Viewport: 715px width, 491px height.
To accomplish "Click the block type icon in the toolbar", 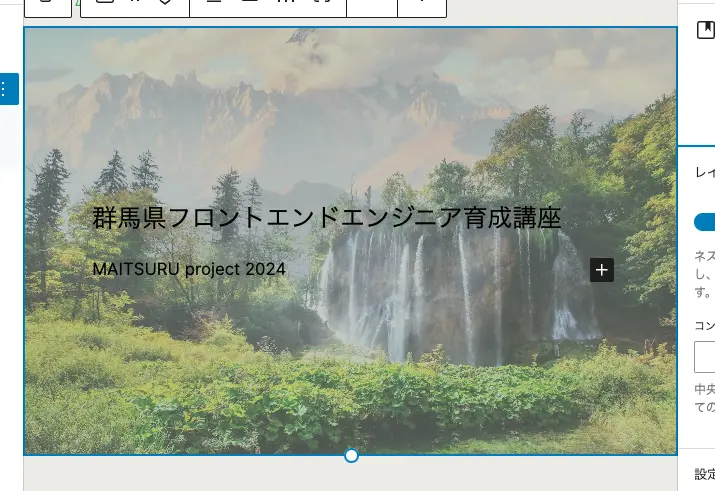I will coord(103,4).
